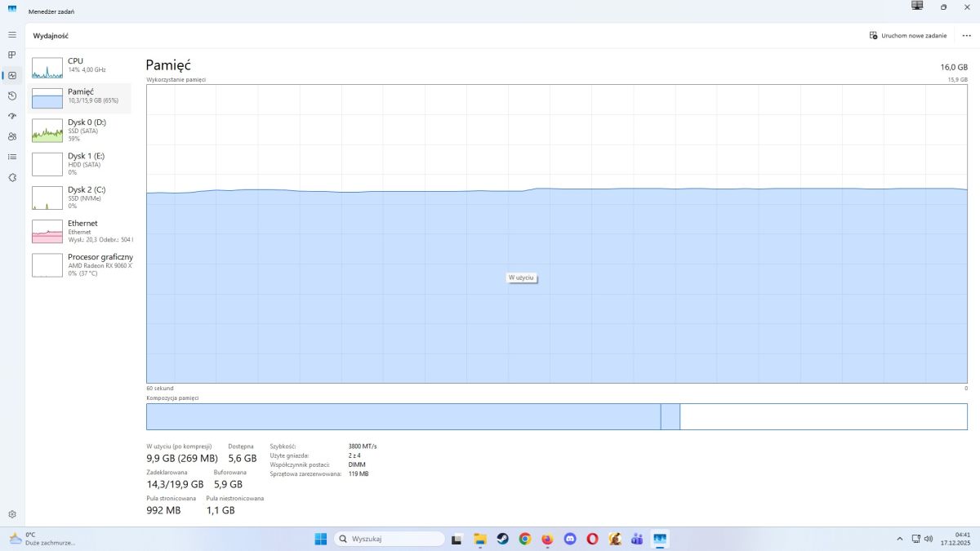Open the weather widget 0°C

tap(41, 539)
